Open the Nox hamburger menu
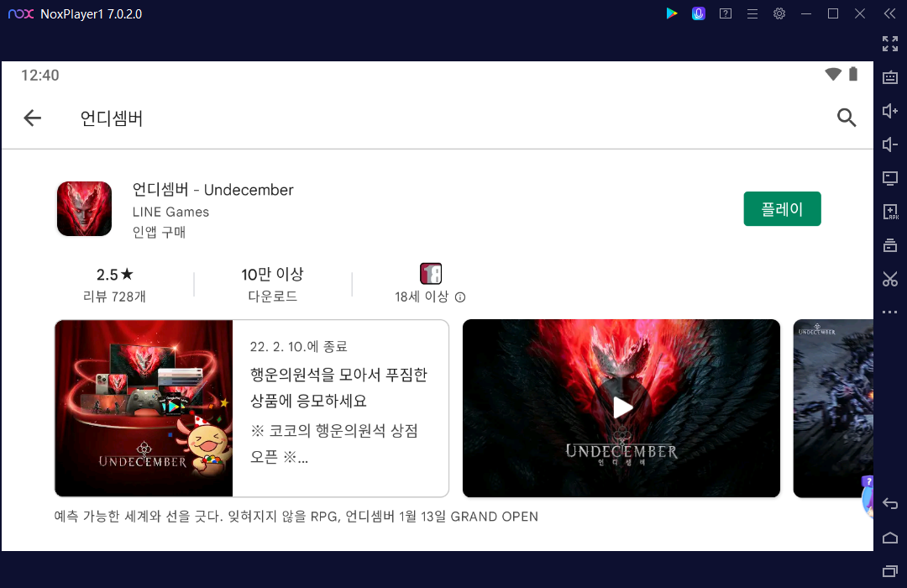907x588 pixels. pyautogui.click(x=752, y=13)
